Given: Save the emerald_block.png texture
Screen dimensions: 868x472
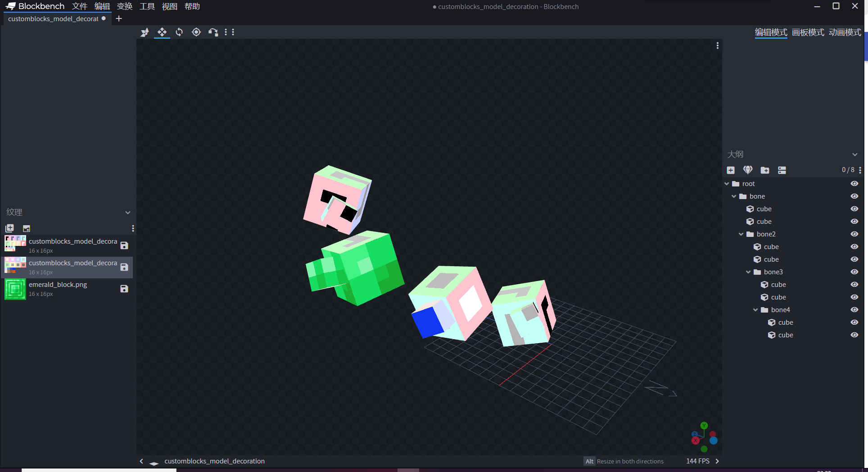Looking at the screenshot, I should [x=124, y=289].
